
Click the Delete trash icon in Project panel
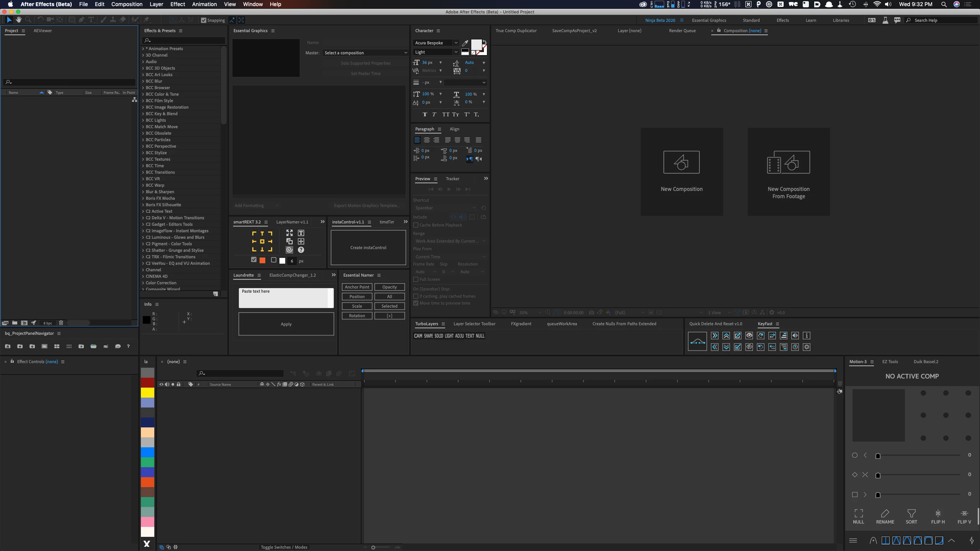[x=61, y=323]
